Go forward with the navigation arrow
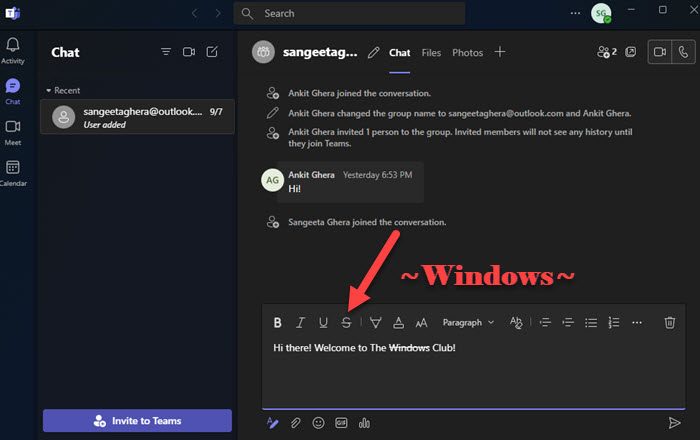Viewport: 700px width, 440px height. coord(218,13)
